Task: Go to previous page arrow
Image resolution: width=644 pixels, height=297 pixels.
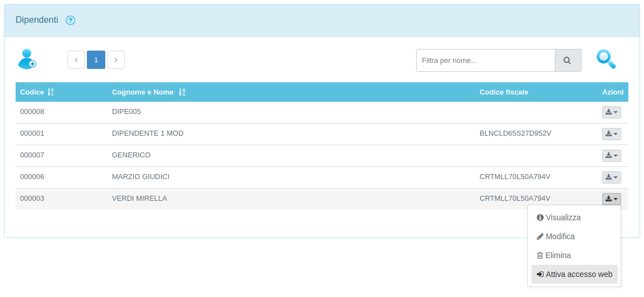Action: click(x=76, y=60)
